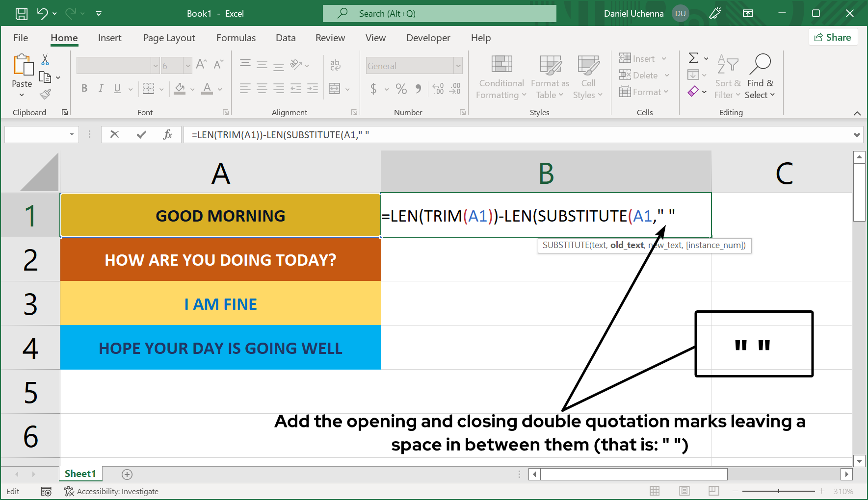Switch to the Formulas tab

click(x=236, y=38)
